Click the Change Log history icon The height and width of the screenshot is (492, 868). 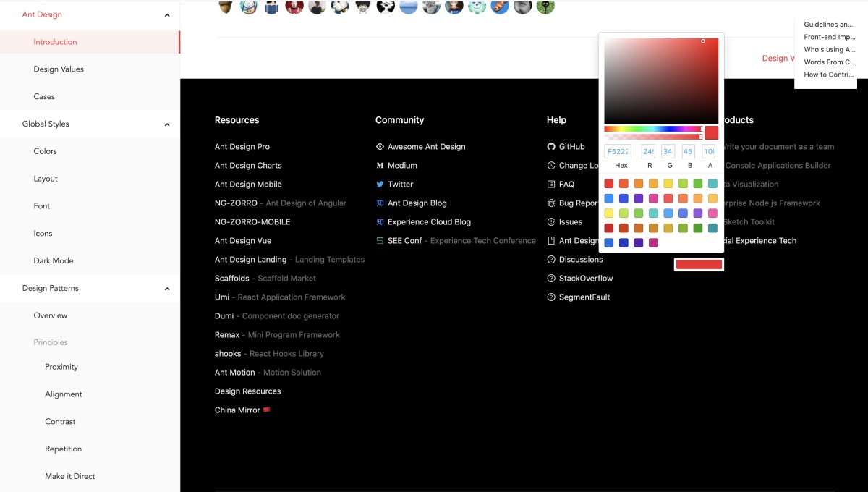click(x=551, y=166)
